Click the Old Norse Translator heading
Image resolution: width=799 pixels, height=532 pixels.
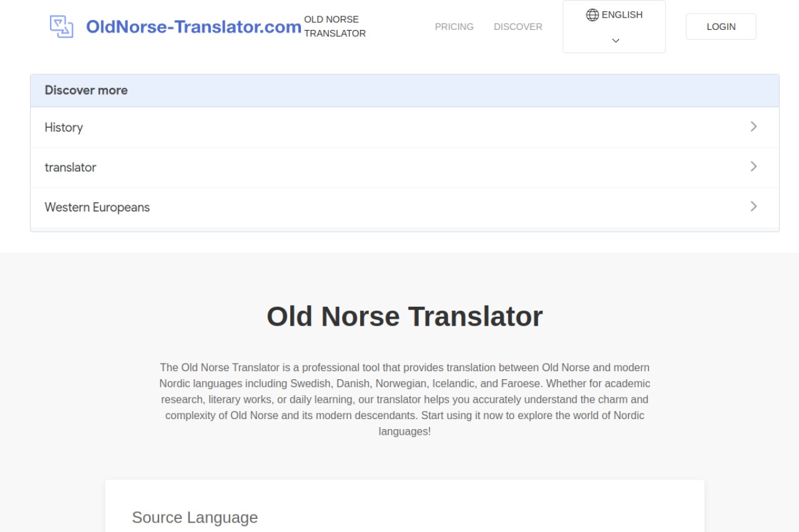[x=404, y=316]
